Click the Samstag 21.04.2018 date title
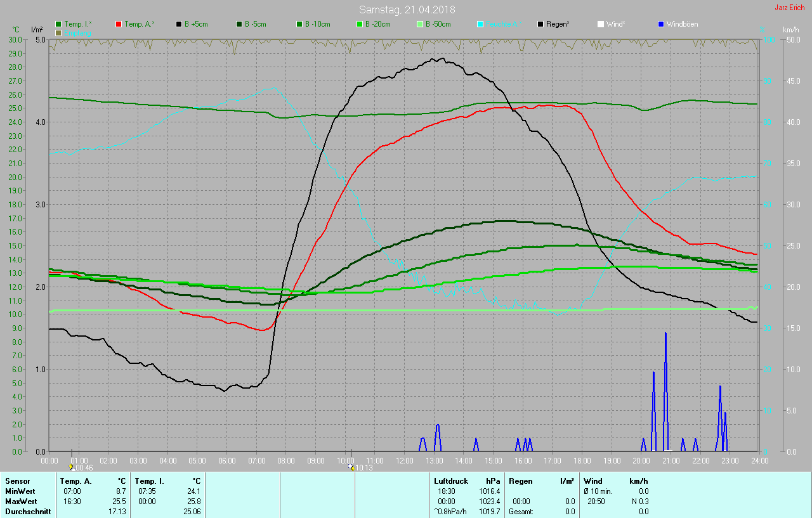The width and height of the screenshot is (812, 518). [407, 10]
